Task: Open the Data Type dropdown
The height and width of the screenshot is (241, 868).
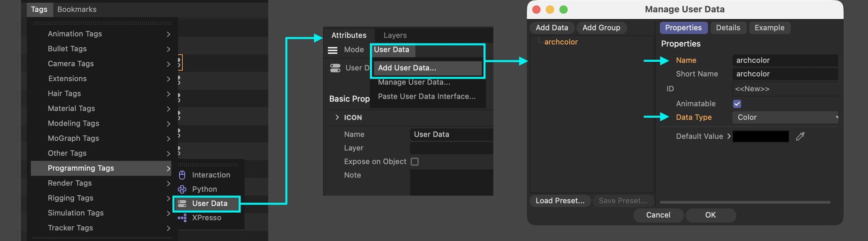Action: coord(785,117)
